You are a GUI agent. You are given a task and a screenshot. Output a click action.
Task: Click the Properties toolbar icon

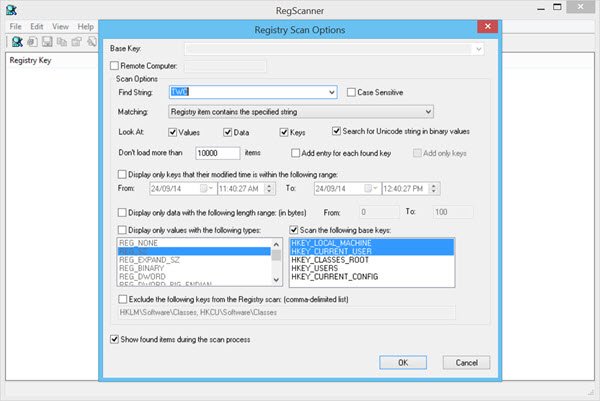click(77, 41)
